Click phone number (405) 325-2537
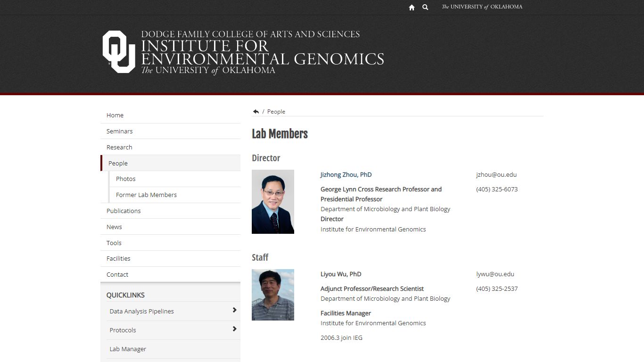Screen dimensions: 644x362 497,288
